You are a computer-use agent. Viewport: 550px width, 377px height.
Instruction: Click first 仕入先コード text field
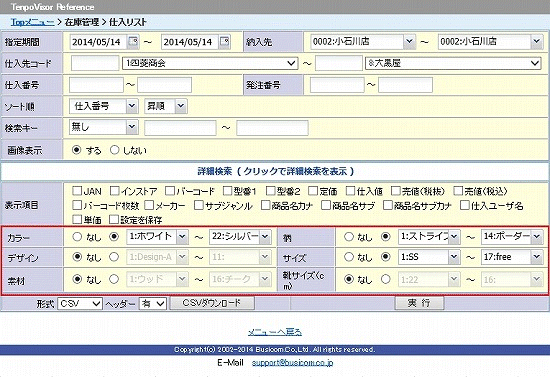[95, 63]
